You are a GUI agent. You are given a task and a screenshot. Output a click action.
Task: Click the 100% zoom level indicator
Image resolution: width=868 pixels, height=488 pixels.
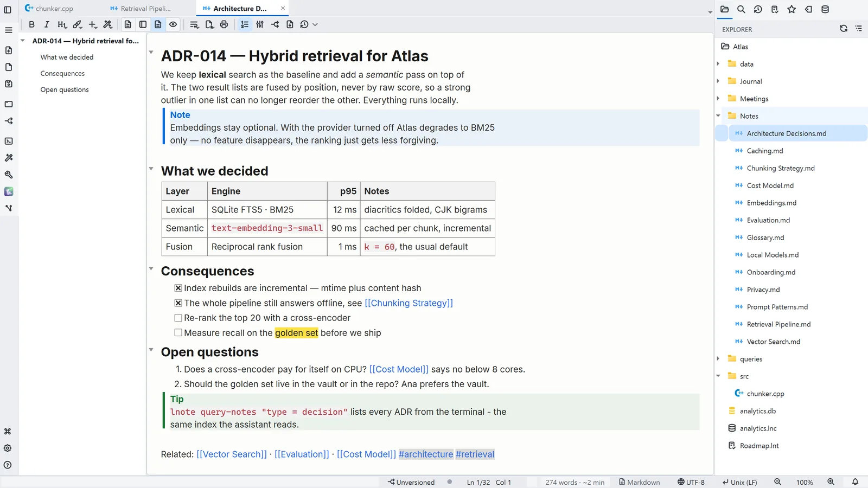click(x=805, y=483)
